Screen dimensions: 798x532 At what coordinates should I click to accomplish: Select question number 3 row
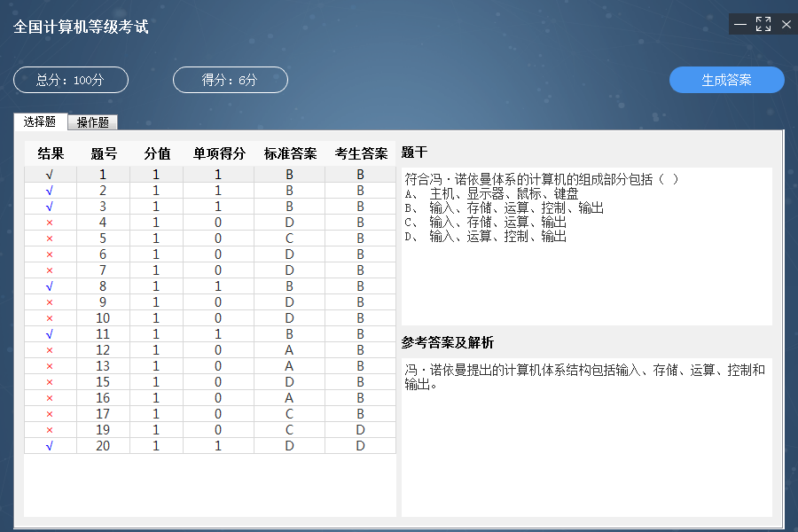209,207
